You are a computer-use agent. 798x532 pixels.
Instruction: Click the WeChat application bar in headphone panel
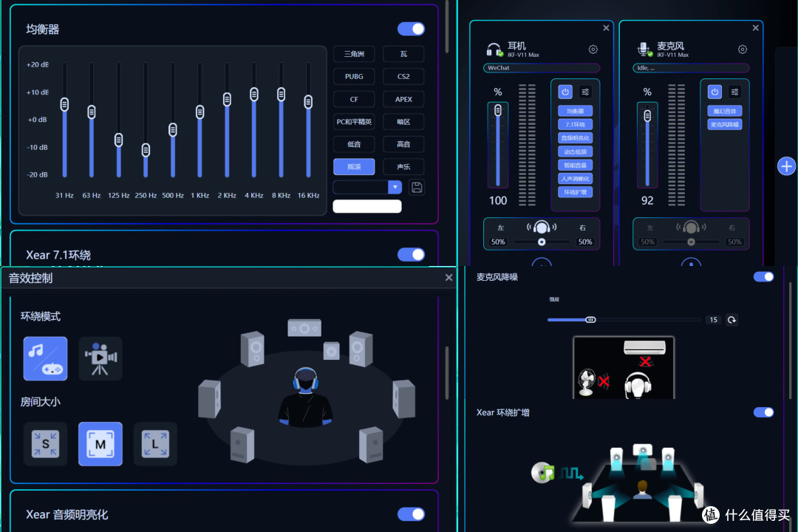[542, 68]
